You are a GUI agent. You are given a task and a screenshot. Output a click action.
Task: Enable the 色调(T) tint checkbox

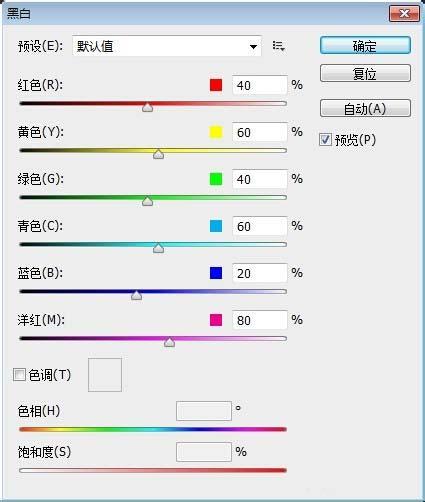[19, 375]
